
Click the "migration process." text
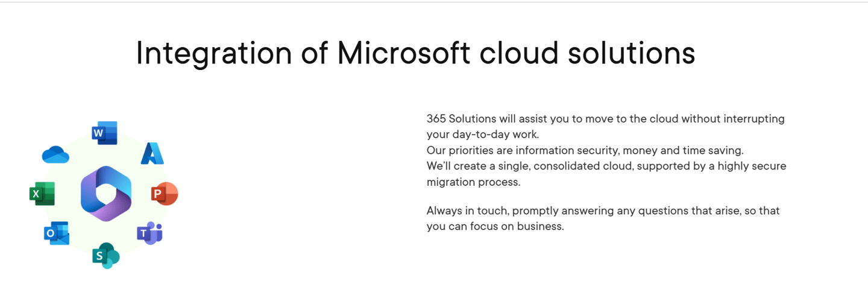(474, 182)
